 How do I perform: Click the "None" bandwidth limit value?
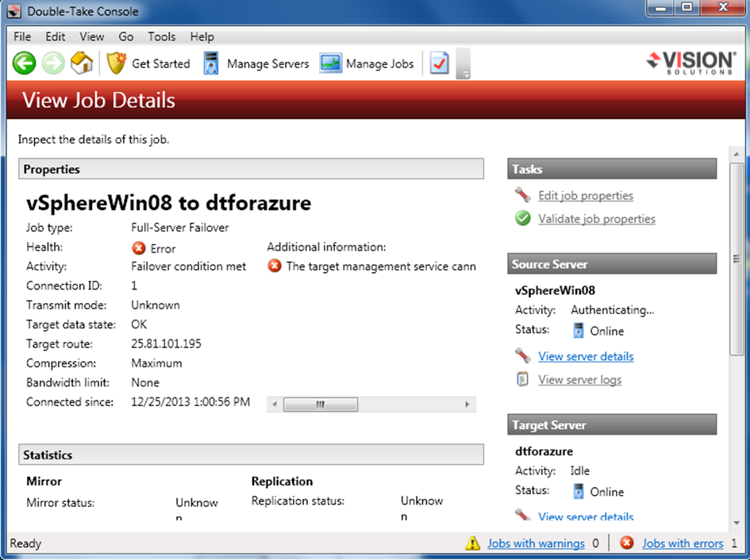coord(145,382)
